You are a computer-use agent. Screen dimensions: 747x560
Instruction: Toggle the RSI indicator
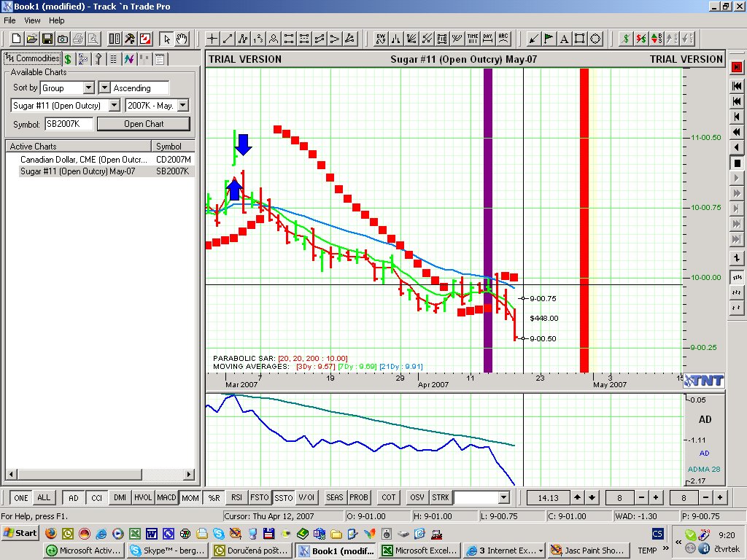tap(237, 497)
